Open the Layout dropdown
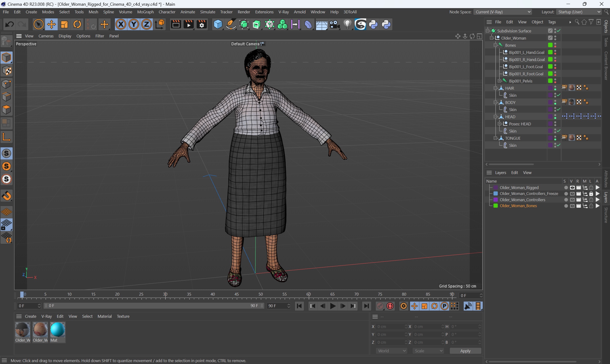This screenshot has height=364, width=610. tap(578, 12)
